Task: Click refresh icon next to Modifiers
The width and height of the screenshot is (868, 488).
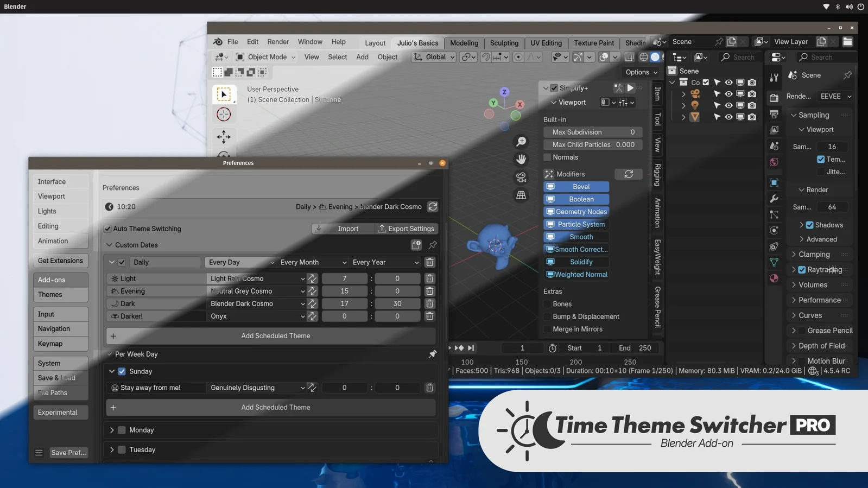Action: 628,174
